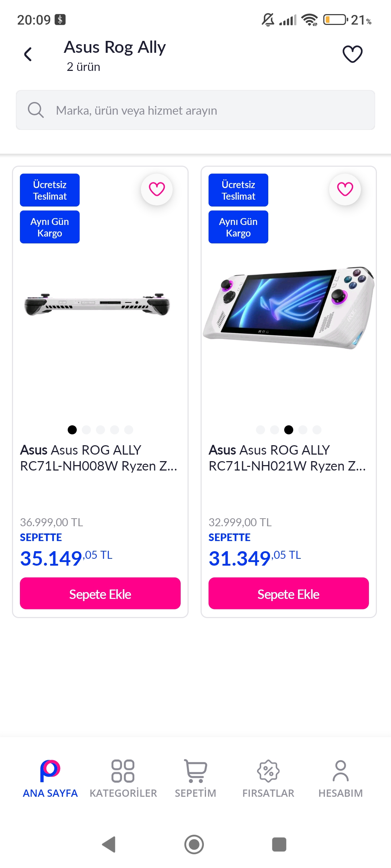Viewport: 391px width, 868px height.
Task: Open the Ana Sayfa home tab
Action: pyautogui.click(x=50, y=778)
